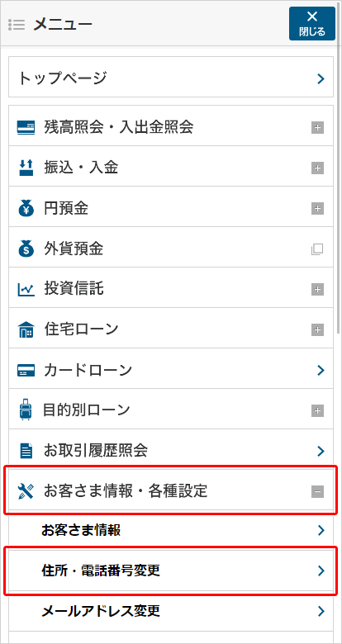Image resolution: width=342 pixels, height=644 pixels.
Task: Select 住所・電話番号変更 submenu item
Action: (171, 571)
